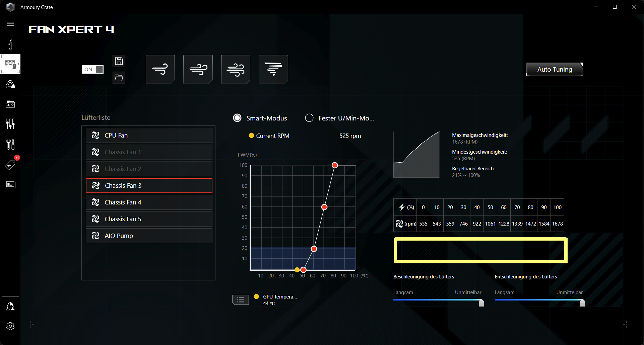Open the hamburger navigation menu
The height and width of the screenshot is (345, 644).
[x=10, y=24]
